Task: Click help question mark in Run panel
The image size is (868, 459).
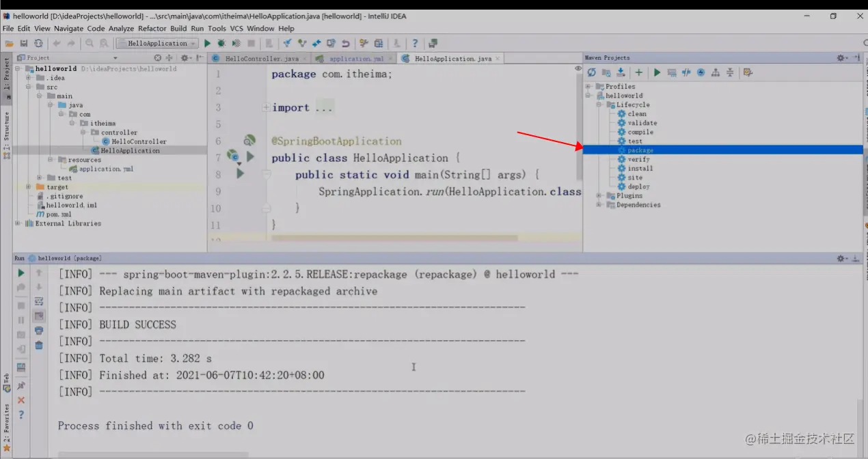Action: tap(21, 415)
